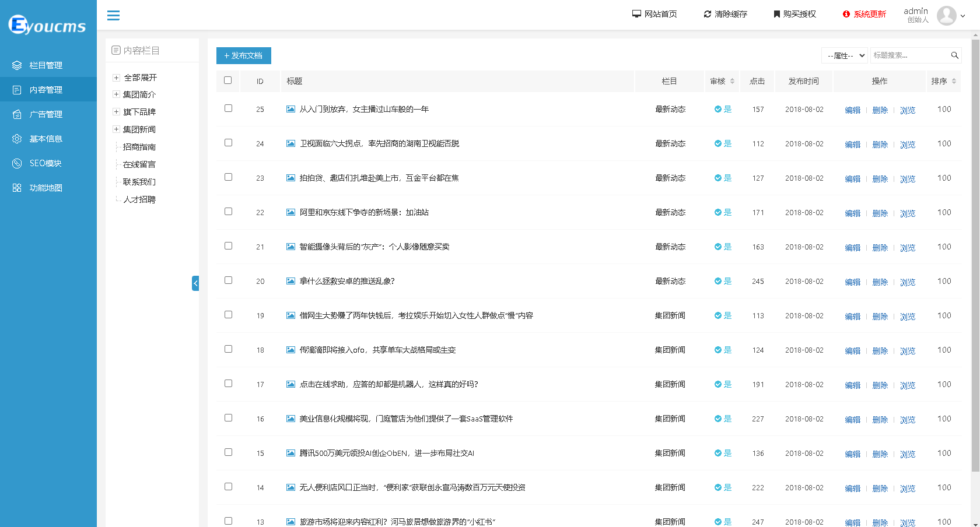Select 联系我们 in the column tree
The width and height of the screenshot is (980, 527).
point(139,182)
